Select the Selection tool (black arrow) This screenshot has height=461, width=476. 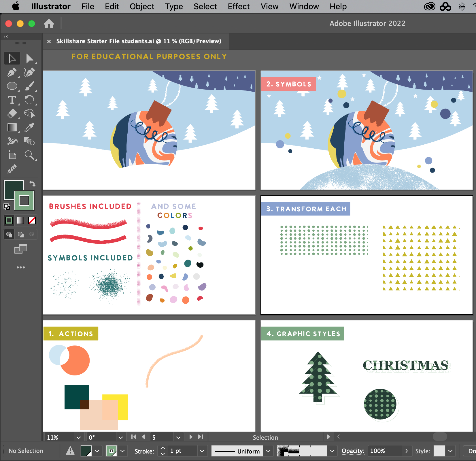12,58
